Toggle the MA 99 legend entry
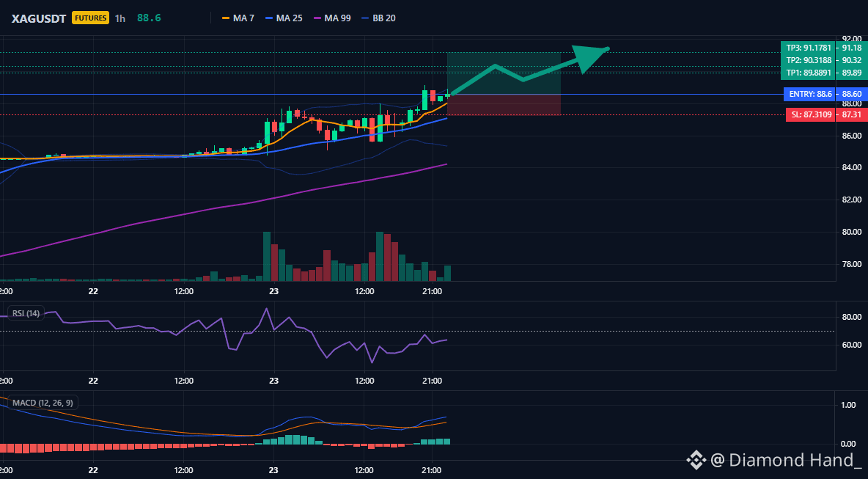Image resolution: width=868 pixels, height=479 pixels. (331, 18)
